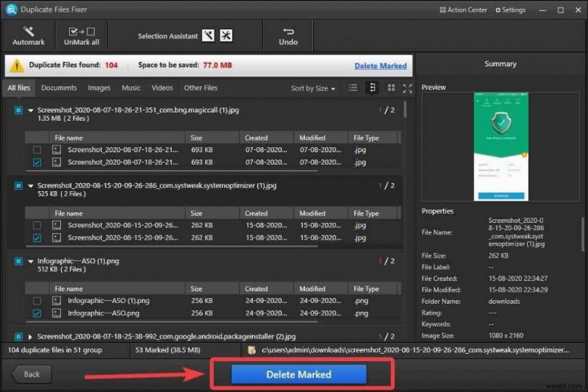
Task: Click '1080 x 2160' image size value
Action: click(x=506, y=335)
